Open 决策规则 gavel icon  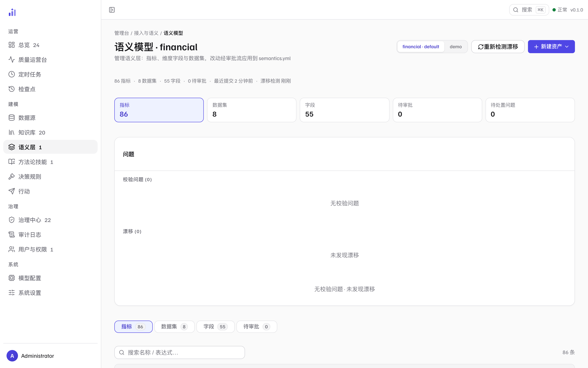point(12,176)
